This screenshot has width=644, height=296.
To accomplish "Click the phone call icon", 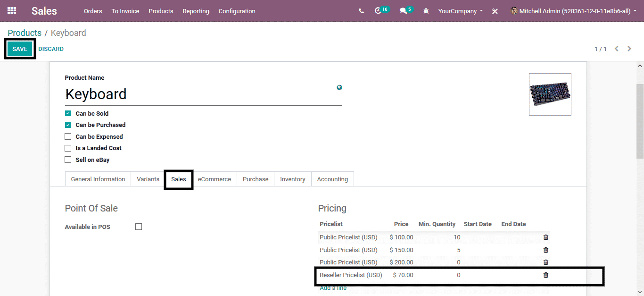I will (x=361, y=11).
